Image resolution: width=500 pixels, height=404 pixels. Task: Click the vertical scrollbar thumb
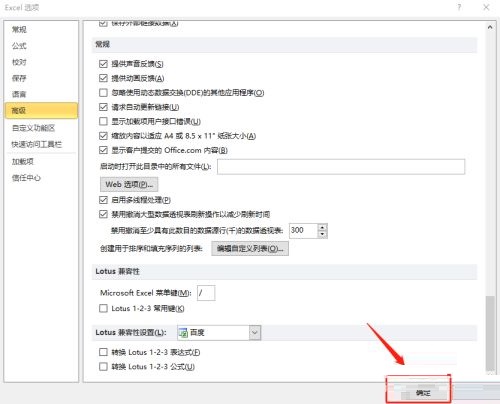pos(490,333)
